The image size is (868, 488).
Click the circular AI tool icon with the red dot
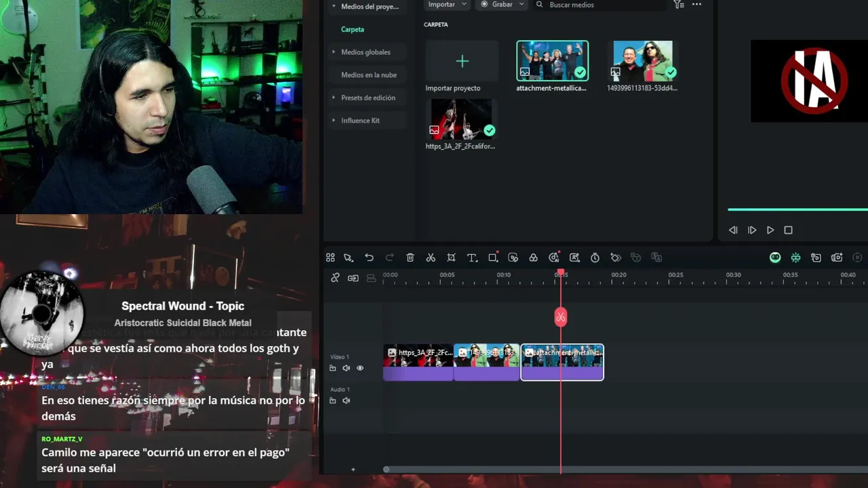pyautogui.click(x=554, y=257)
